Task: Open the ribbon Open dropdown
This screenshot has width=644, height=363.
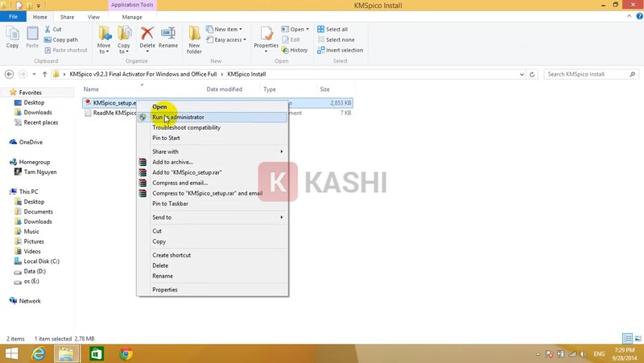Action: pyautogui.click(x=295, y=29)
